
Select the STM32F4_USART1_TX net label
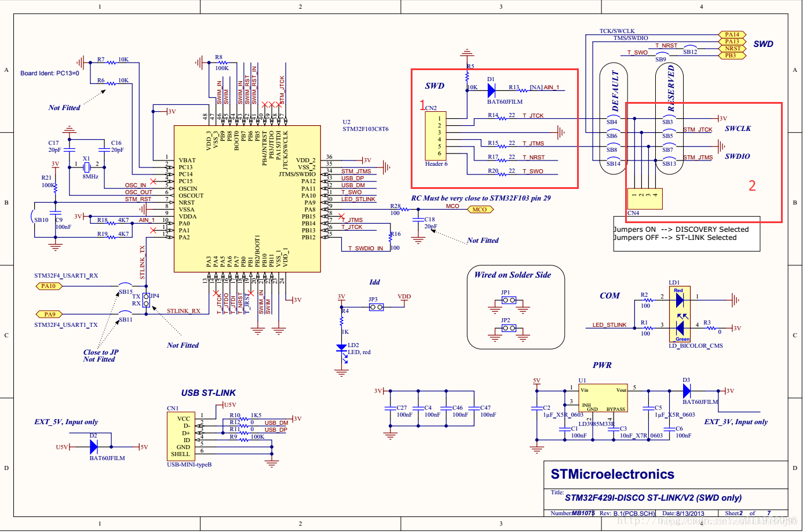(x=66, y=325)
